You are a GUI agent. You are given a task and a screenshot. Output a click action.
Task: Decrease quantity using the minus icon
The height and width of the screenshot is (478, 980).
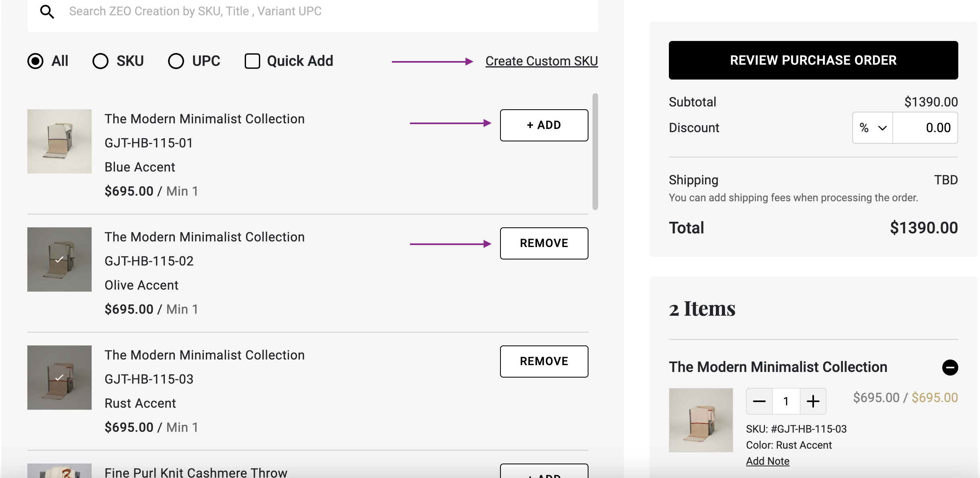759,400
